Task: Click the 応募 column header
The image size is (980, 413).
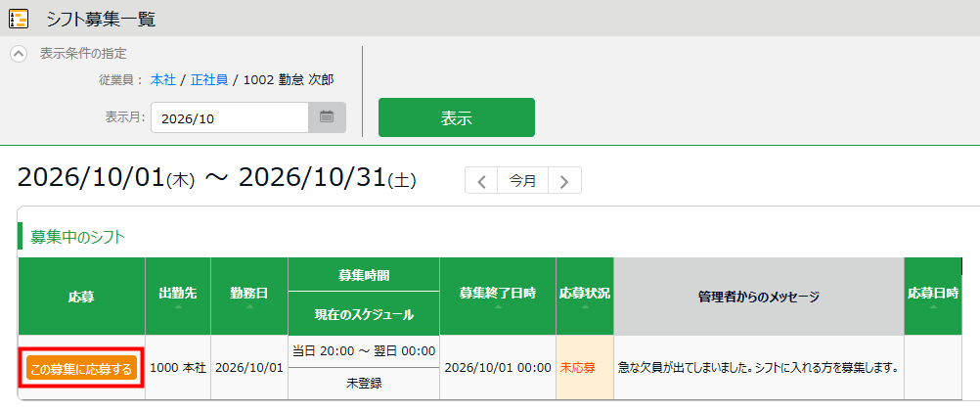Action: [81, 296]
